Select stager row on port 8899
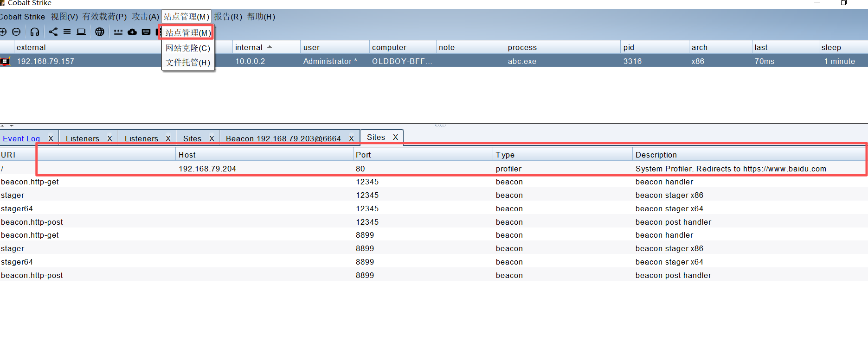Viewport: 868px width, 341px height. pos(434,249)
